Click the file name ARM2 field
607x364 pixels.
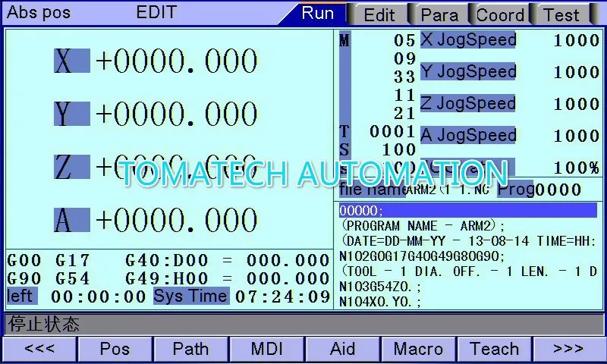click(x=447, y=190)
